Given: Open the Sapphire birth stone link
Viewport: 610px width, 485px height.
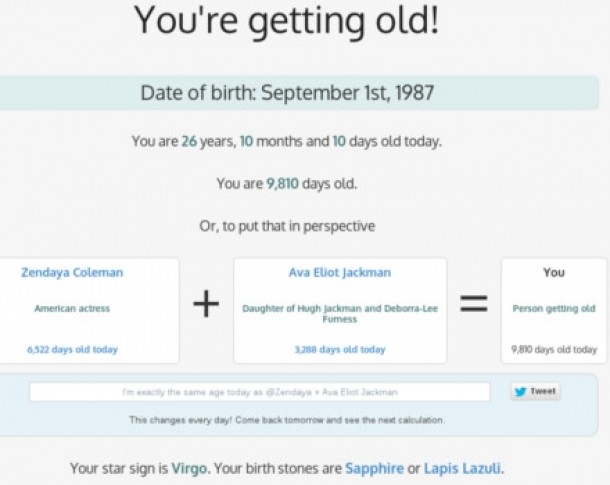Looking at the screenshot, I should (x=374, y=468).
